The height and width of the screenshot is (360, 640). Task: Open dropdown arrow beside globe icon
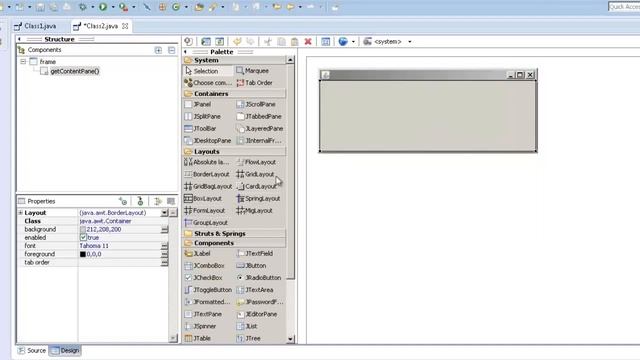(x=353, y=42)
